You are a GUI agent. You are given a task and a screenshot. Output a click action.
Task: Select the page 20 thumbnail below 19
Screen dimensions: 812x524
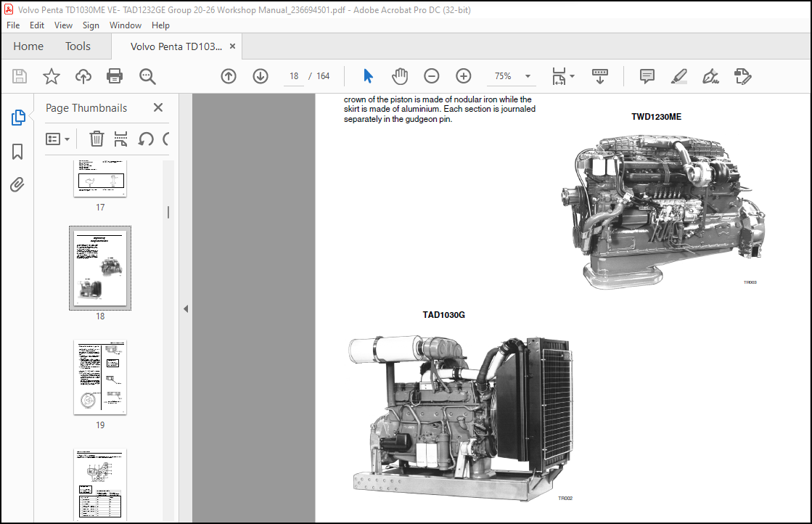point(100,485)
